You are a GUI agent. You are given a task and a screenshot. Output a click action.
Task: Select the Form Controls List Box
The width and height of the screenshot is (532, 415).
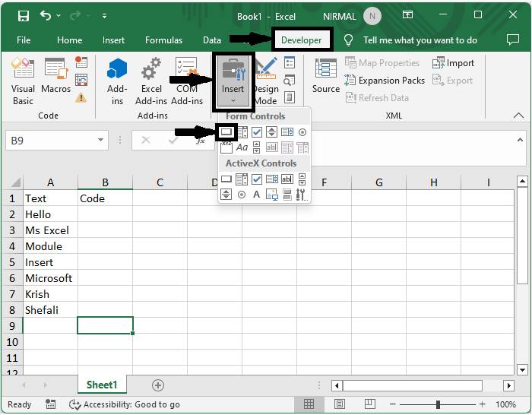(x=287, y=132)
